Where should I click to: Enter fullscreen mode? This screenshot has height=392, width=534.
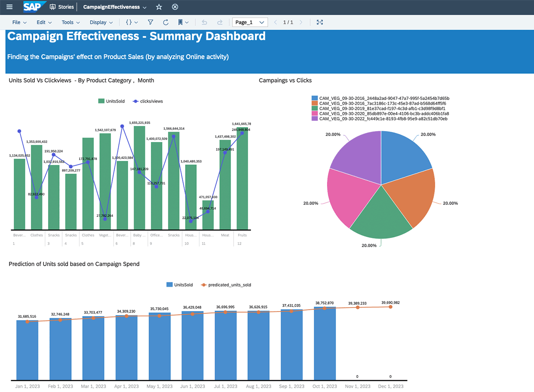pyautogui.click(x=320, y=22)
